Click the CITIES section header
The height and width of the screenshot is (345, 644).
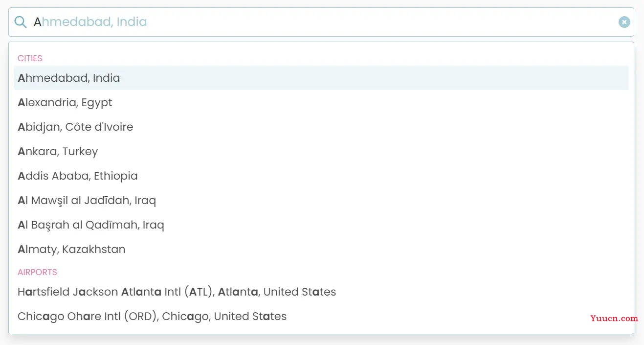click(30, 58)
